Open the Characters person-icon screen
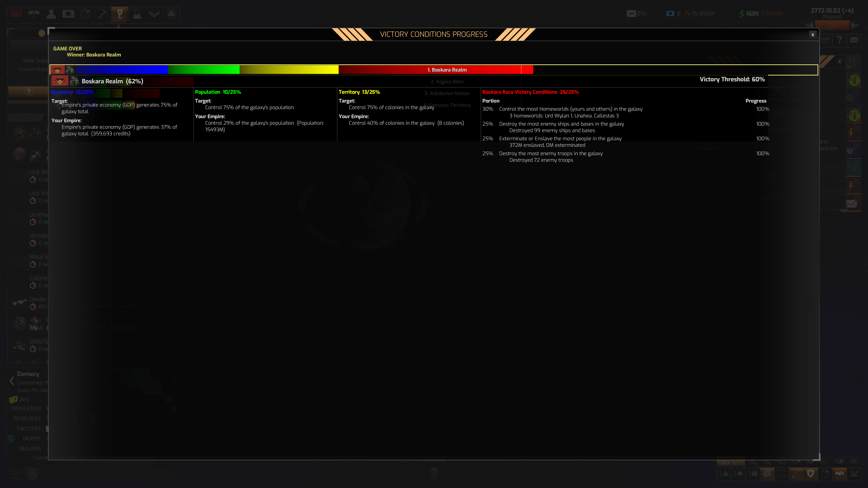The height and width of the screenshot is (488, 868). coord(51,14)
